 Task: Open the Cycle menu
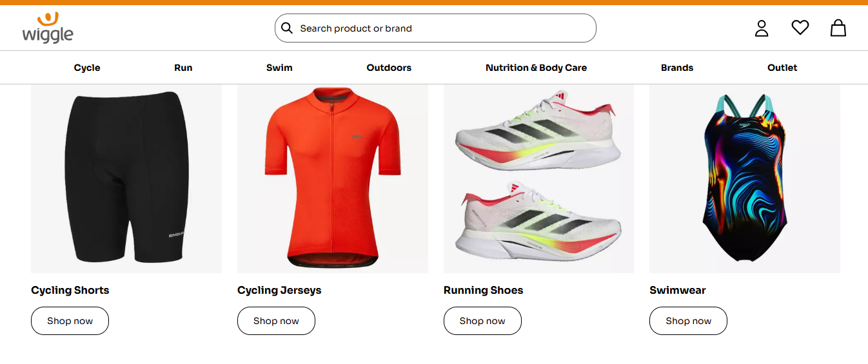(87, 68)
